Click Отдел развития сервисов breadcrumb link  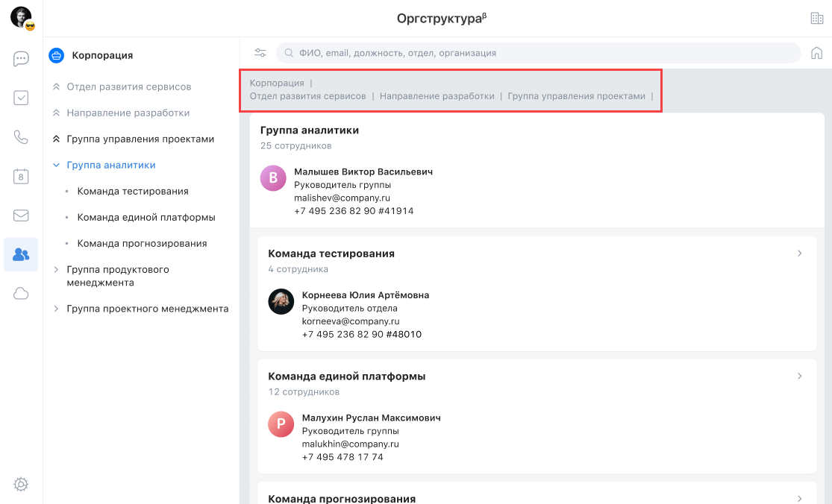(x=307, y=96)
